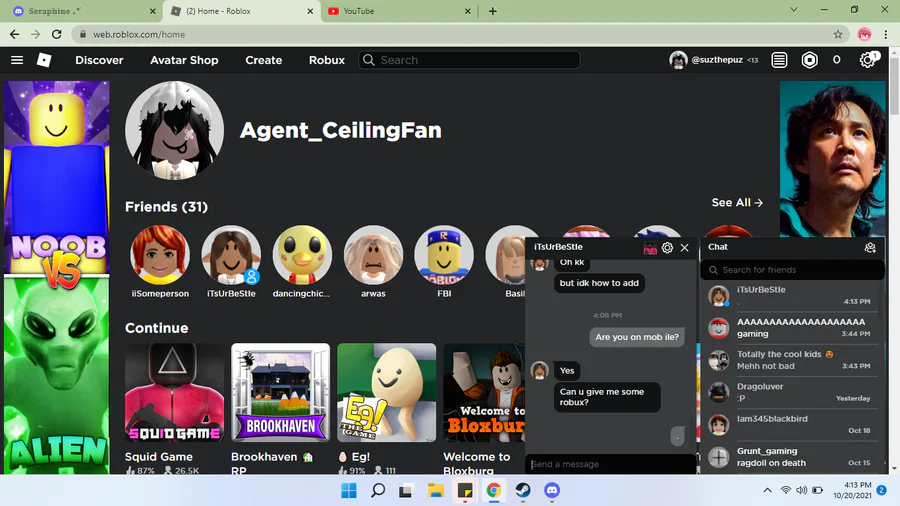
Task: Open the Roblox settings gear in navbar
Action: pyautogui.click(x=867, y=60)
